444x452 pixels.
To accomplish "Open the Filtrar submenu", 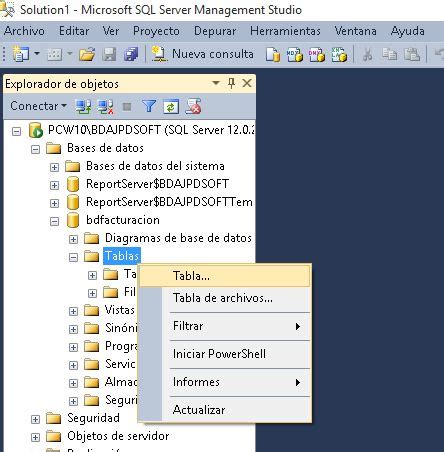I will (x=225, y=326).
